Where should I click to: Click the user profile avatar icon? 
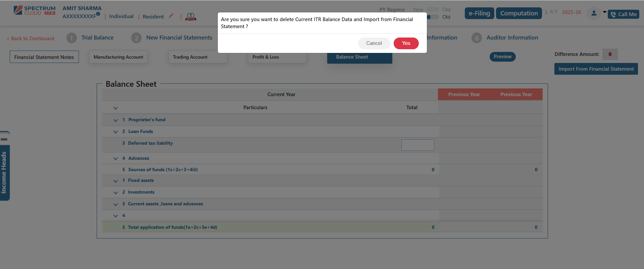coord(594,13)
